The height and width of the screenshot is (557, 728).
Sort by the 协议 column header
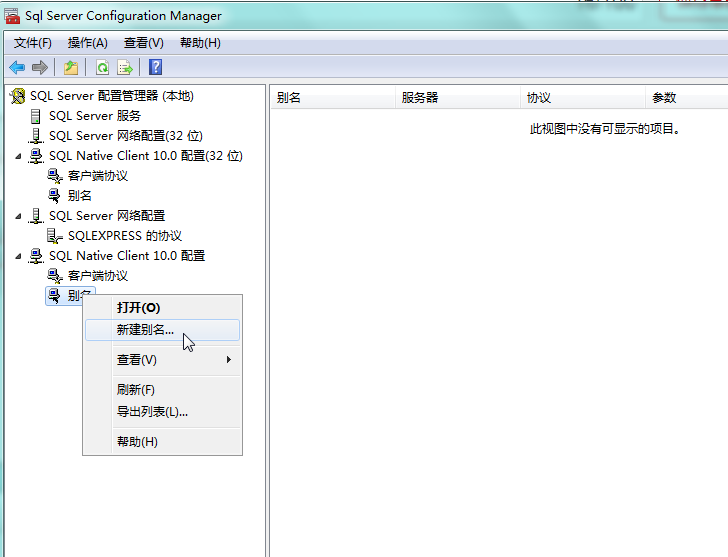[x=583, y=97]
